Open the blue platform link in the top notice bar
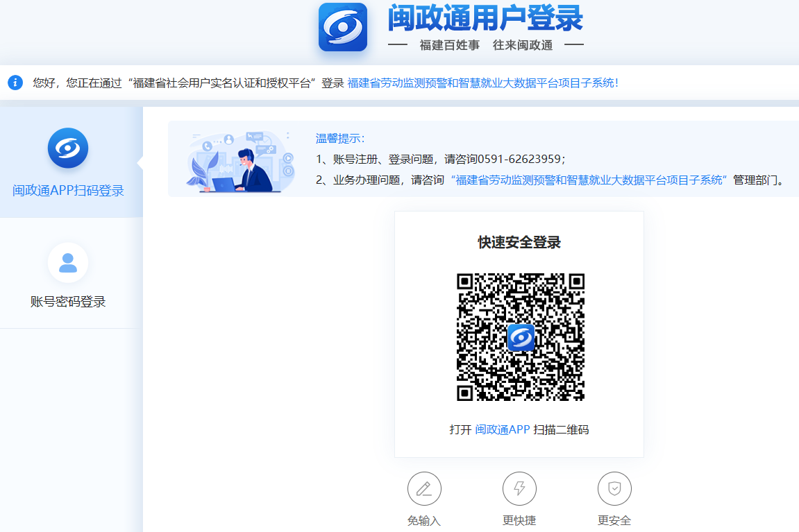799x532 pixels. (x=482, y=83)
